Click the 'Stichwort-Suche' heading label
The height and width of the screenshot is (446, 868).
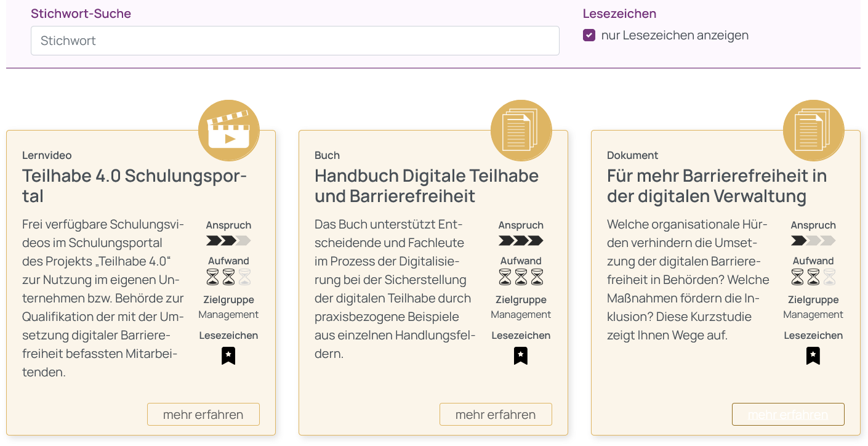(81, 14)
